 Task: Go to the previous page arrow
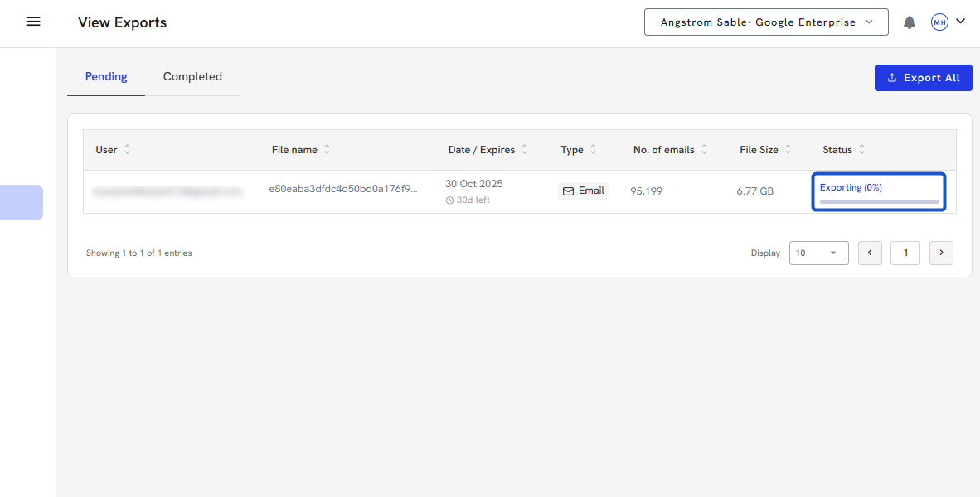(x=870, y=253)
